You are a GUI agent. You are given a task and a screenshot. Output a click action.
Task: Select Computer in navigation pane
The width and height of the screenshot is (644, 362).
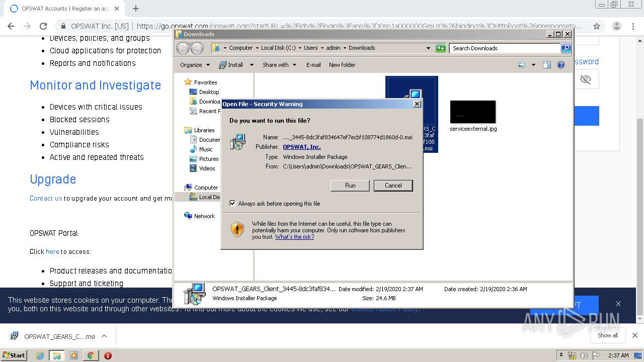[201, 188]
